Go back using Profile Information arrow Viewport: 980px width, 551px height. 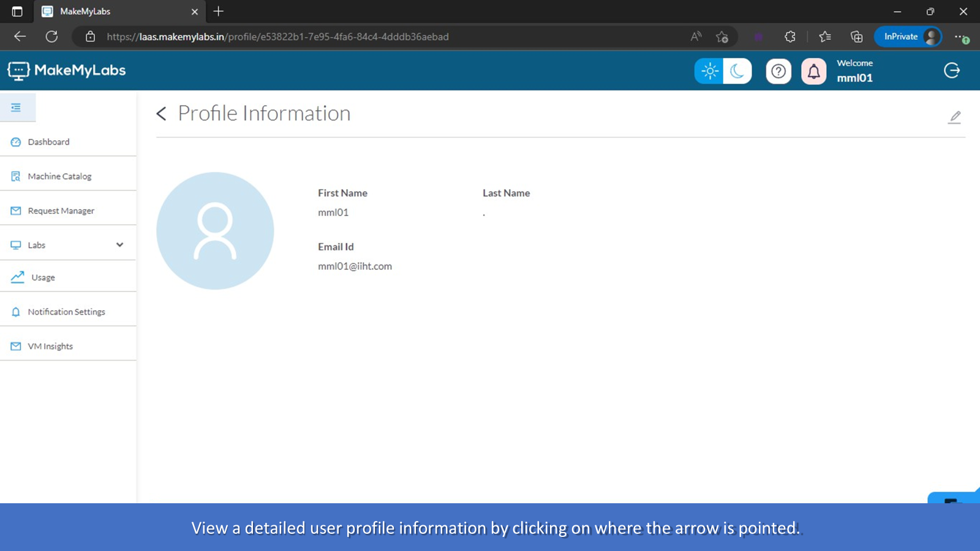click(x=161, y=114)
